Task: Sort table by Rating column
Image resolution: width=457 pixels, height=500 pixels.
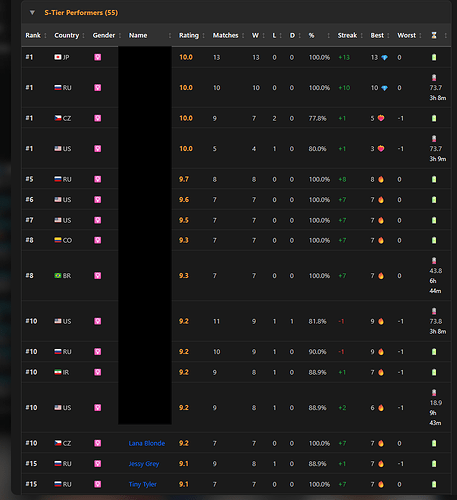Action: point(189,35)
